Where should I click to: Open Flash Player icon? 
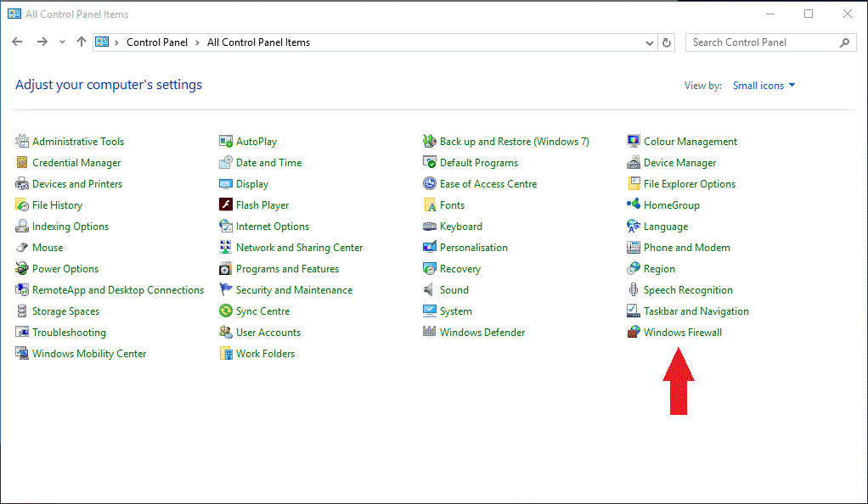(x=226, y=205)
